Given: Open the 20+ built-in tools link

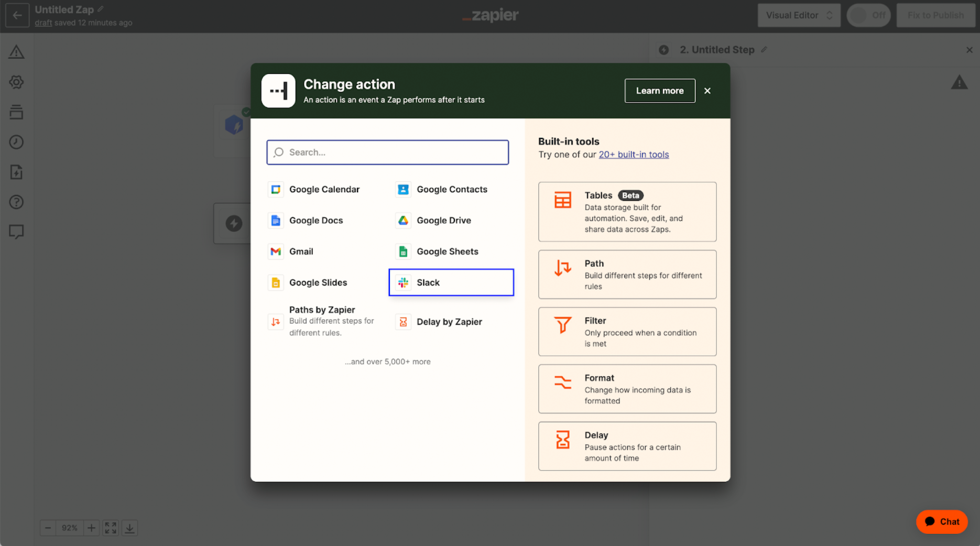Looking at the screenshot, I should point(634,155).
